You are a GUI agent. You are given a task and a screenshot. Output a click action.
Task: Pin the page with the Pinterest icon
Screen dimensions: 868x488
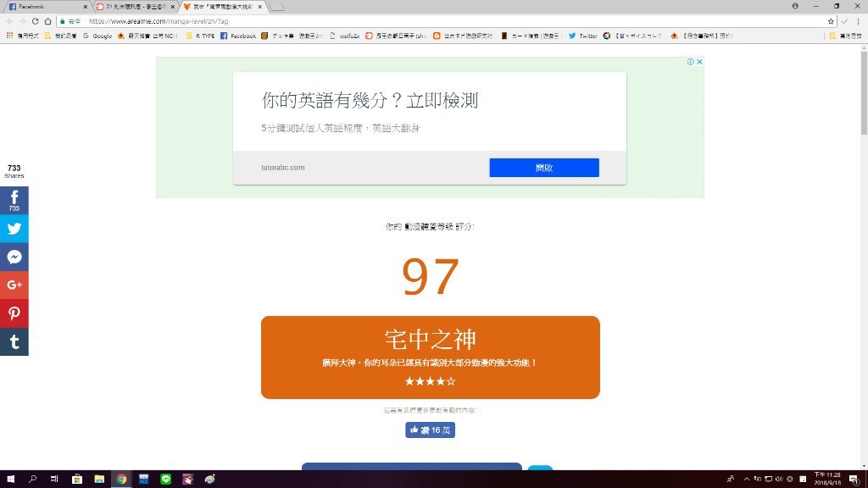(x=14, y=313)
